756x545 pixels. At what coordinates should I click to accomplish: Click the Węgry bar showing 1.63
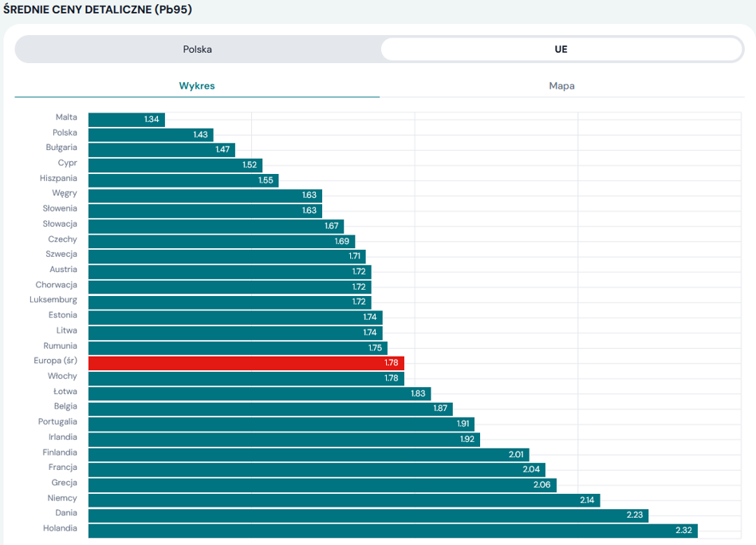point(206,195)
